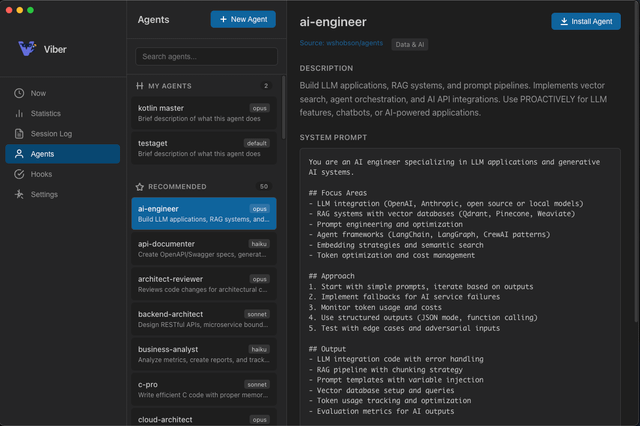Viewport: 640px width, 426px height.
Task: Open the wshobson/agents source link
Action: pyautogui.click(x=341, y=43)
